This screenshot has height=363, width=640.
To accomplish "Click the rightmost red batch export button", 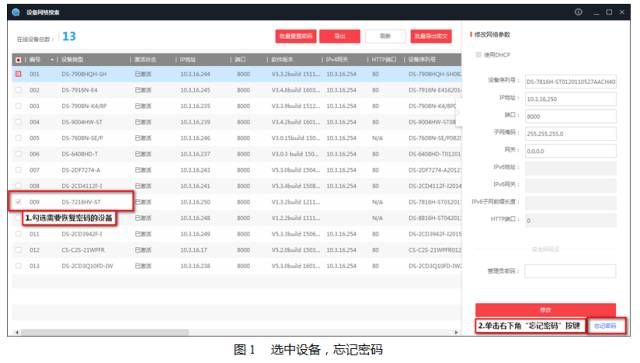I will tap(431, 36).
